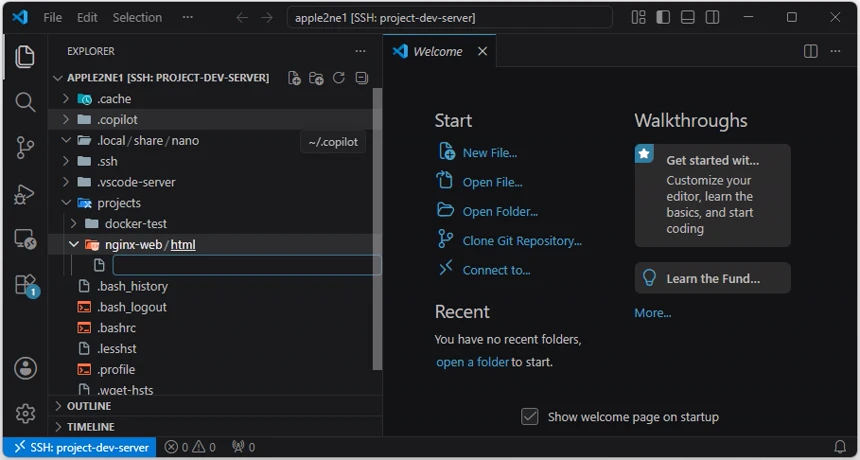Go forward with the navigation arrow
The width and height of the screenshot is (860, 460).
[x=267, y=18]
